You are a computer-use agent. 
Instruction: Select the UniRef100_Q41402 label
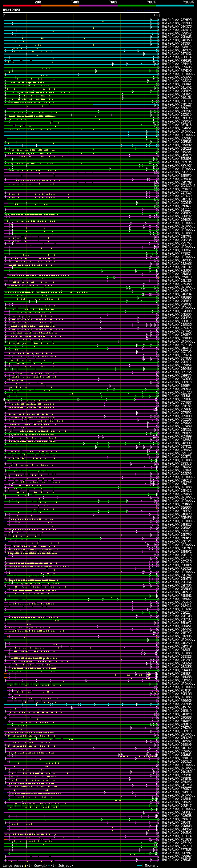coord(177,88)
